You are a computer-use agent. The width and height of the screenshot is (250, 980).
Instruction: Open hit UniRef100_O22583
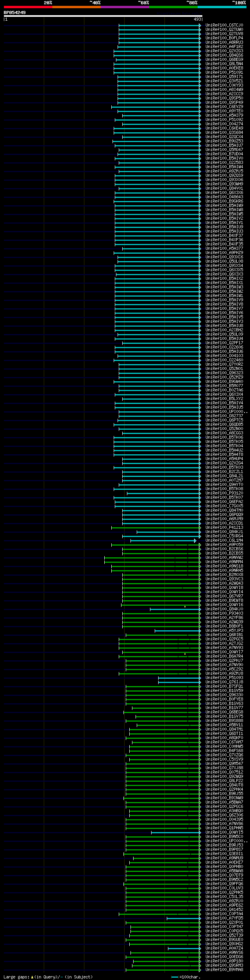(x=224, y=163)
